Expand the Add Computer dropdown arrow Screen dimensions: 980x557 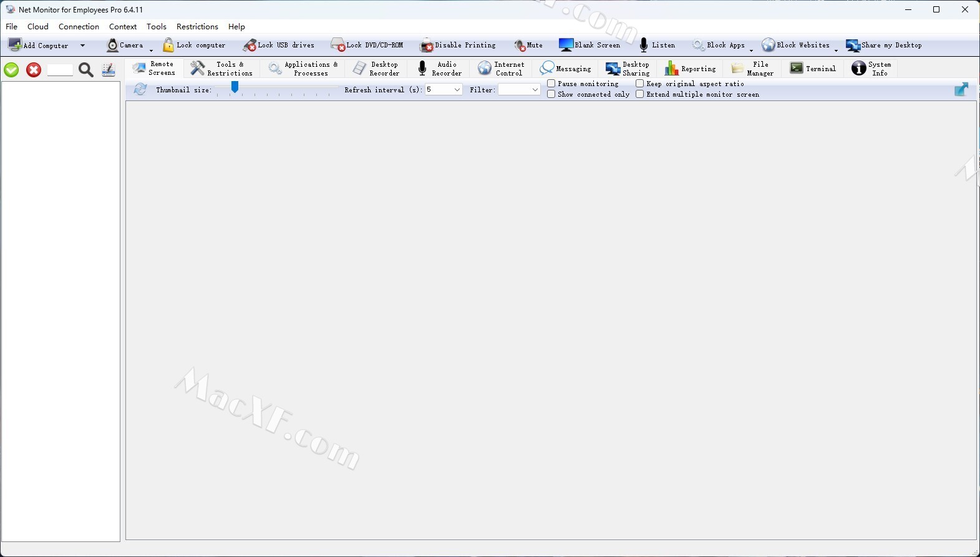(x=82, y=46)
